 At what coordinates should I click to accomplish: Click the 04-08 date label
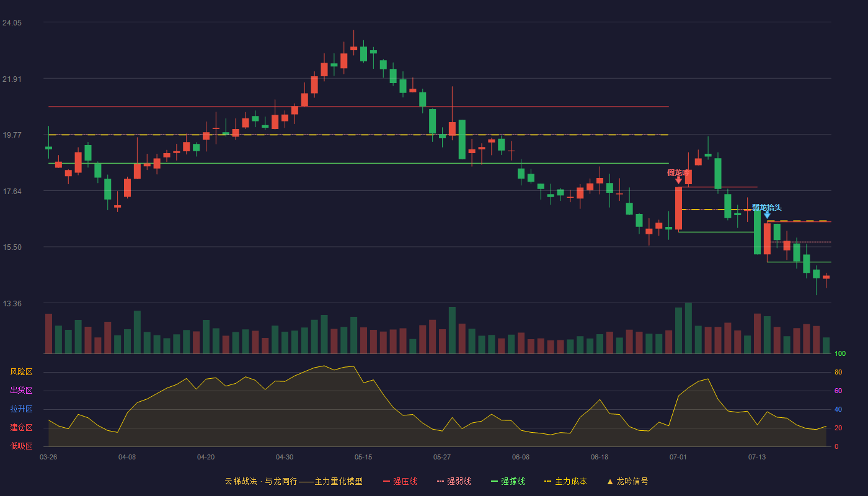tap(127, 457)
